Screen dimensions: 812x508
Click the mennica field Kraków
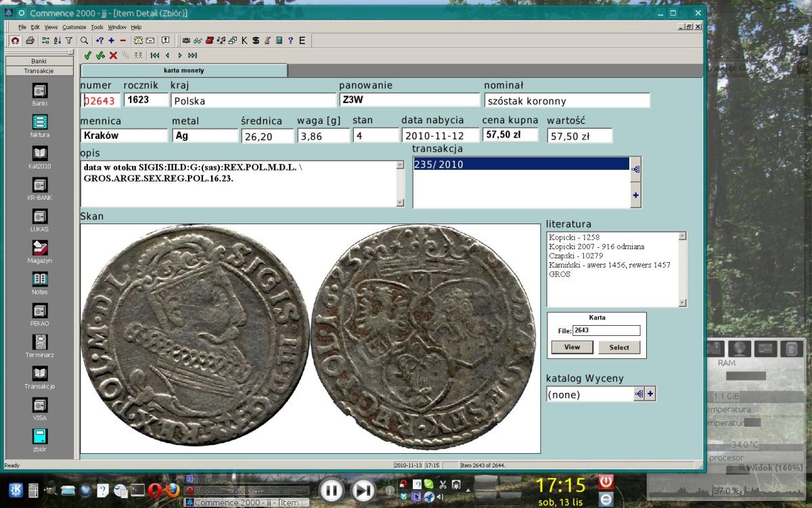124,135
